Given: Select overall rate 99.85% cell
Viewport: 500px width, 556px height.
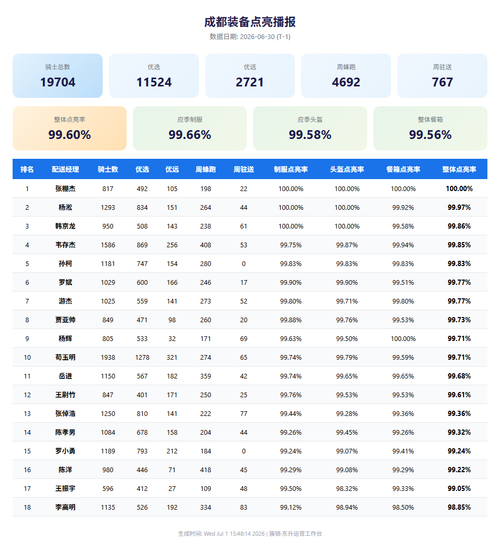Looking at the screenshot, I should (459, 245).
